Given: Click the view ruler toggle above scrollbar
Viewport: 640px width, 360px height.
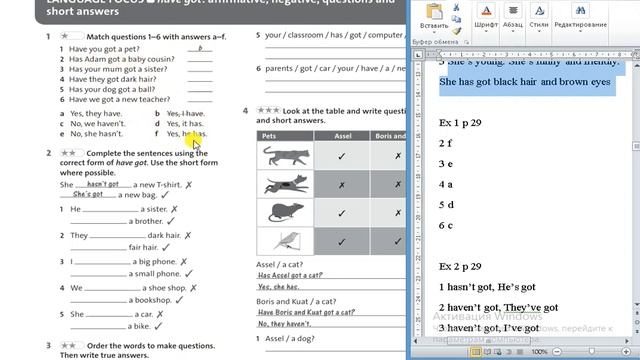Looking at the screenshot, I should point(636,55).
